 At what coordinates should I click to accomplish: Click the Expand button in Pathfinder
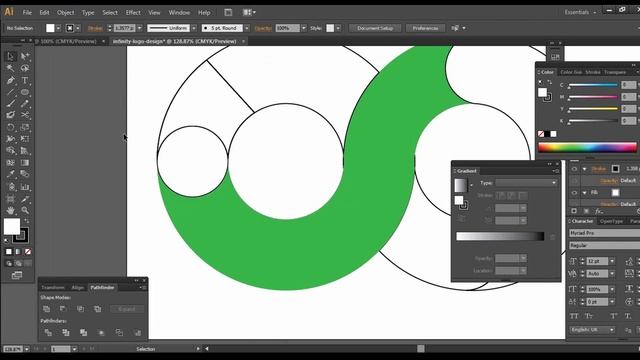[127, 309]
